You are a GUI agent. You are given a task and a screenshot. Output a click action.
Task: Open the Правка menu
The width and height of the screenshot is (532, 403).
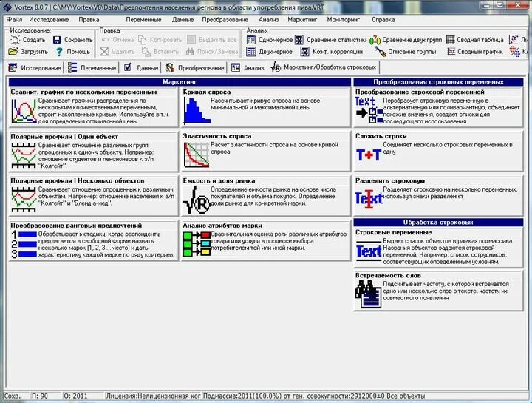click(x=89, y=20)
